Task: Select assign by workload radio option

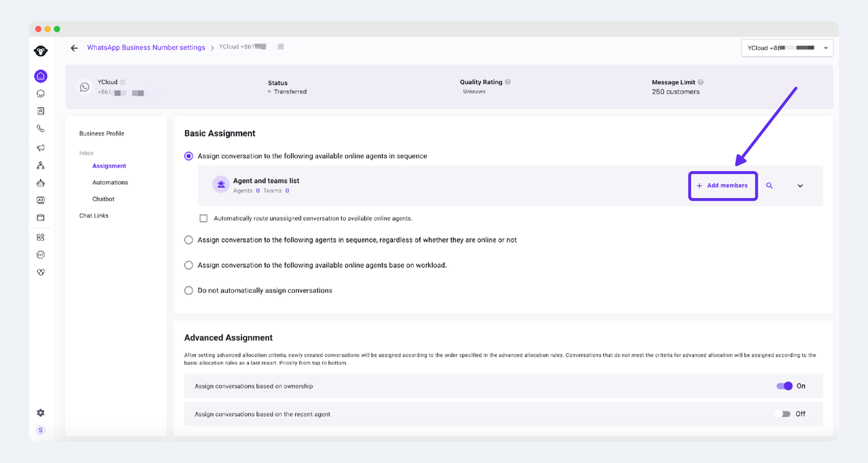Action: [189, 265]
